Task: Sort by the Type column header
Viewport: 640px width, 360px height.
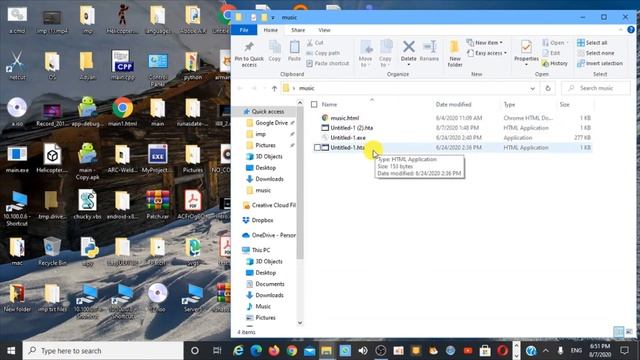Action: (x=509, y=104)
